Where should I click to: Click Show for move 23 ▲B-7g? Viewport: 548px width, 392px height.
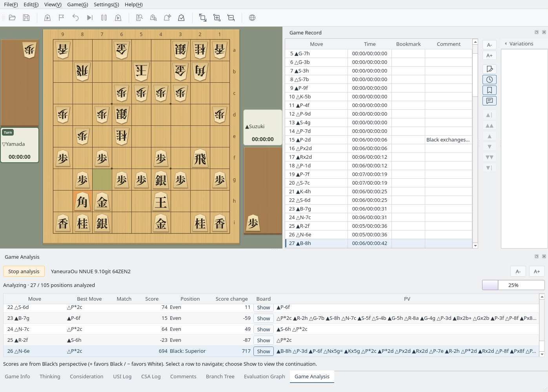click(x=264, y=318)
